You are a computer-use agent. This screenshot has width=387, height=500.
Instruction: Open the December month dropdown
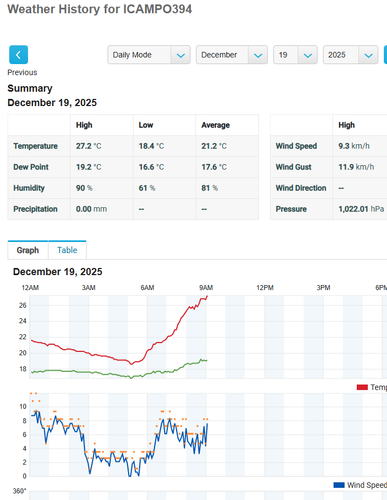pyautogui.click(x=232, y=55)
